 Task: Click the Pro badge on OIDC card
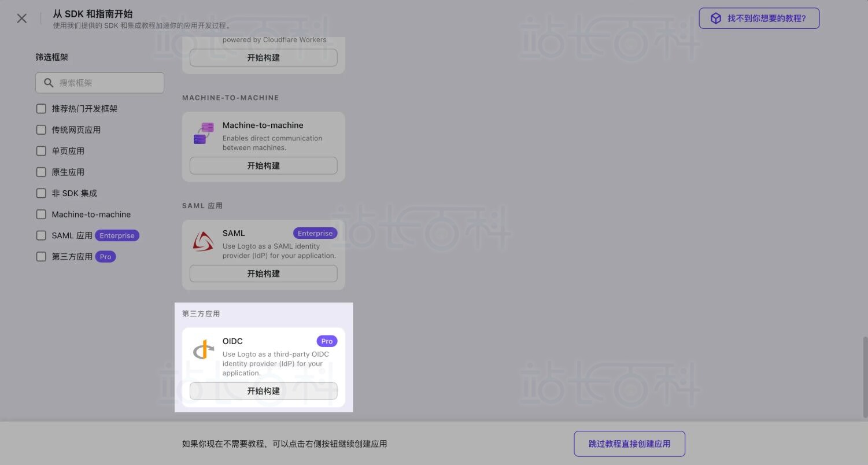tap(327, 341)
